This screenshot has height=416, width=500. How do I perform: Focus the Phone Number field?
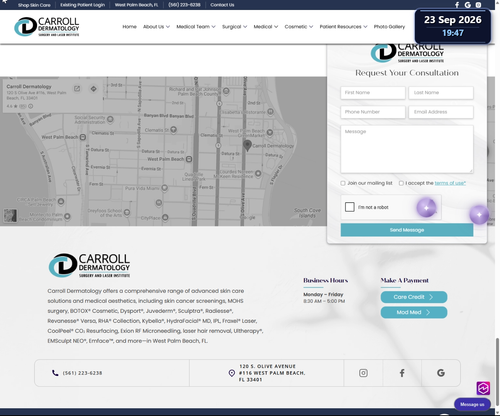pos(373,112)
